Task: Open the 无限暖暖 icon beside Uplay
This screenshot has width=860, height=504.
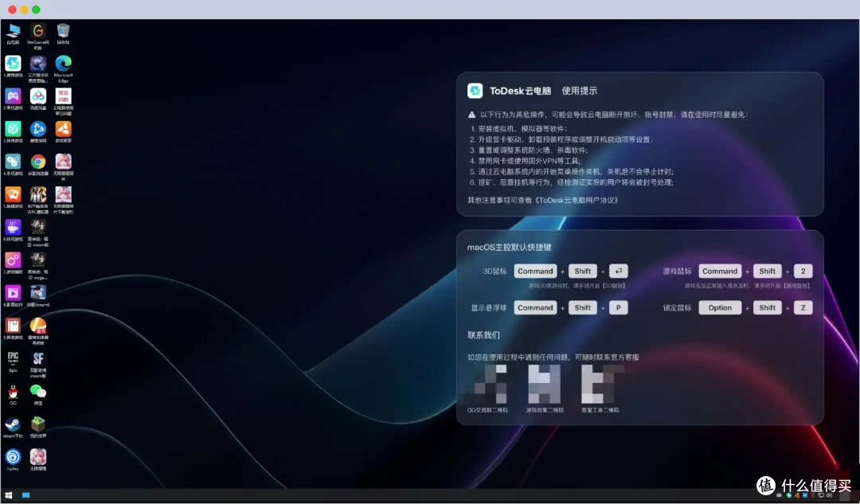Action: [38, 457]
